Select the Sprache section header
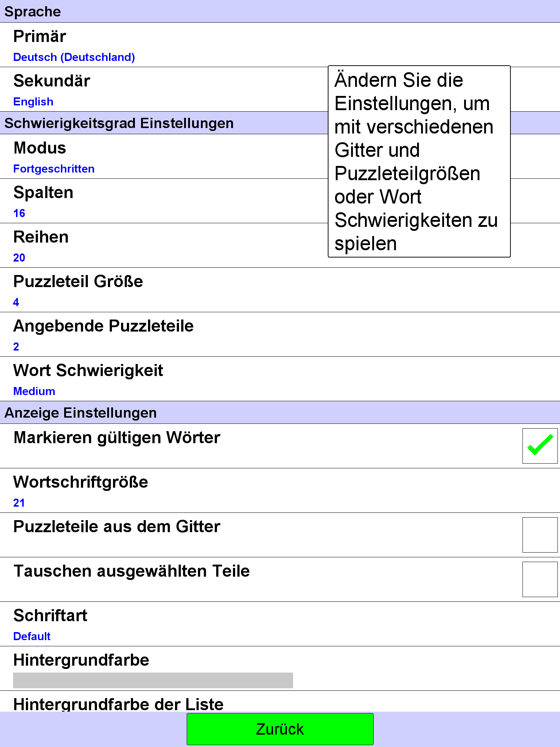Screen dimensions: 560x747 tap(280, 11)
